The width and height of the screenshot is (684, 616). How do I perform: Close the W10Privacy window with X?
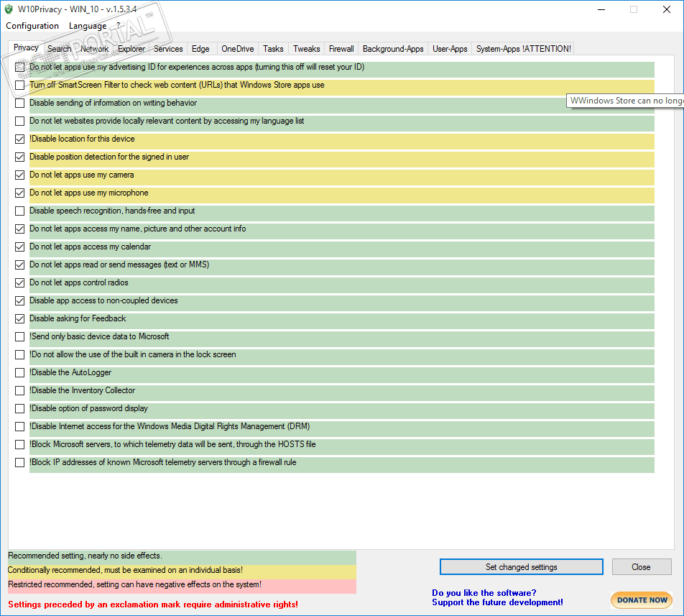pyautogui.click(x=667, y=9)
